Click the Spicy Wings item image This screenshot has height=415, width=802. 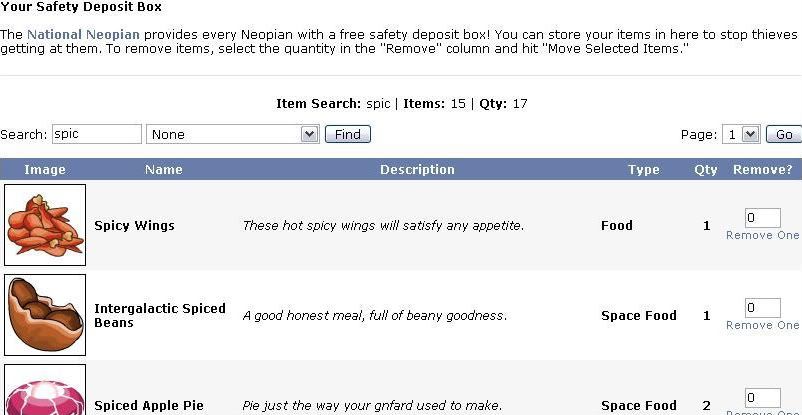point(45,225)
